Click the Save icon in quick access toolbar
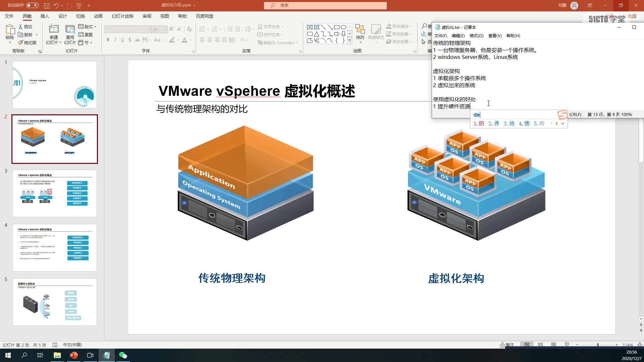 pos(47,5)
